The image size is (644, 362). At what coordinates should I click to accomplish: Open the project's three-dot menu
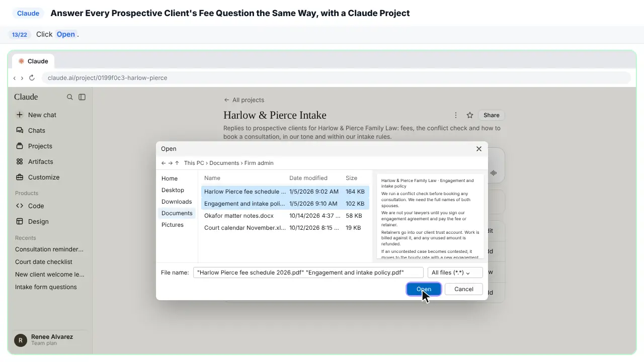coord(456,115)
